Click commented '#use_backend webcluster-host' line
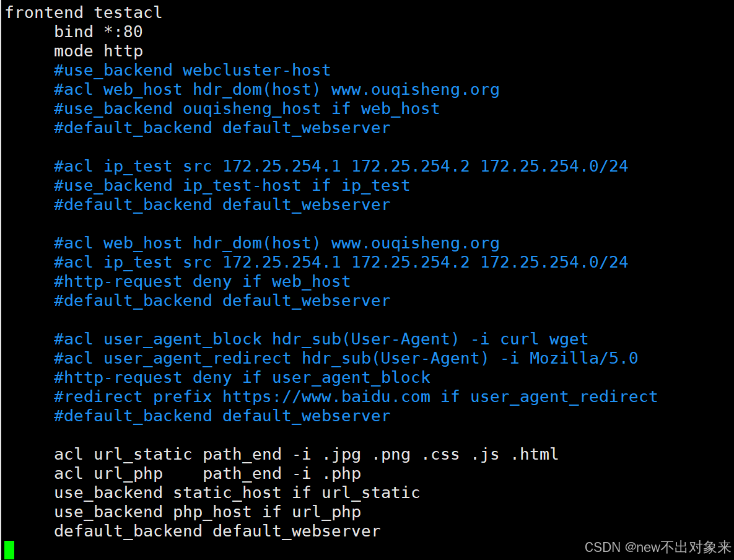This screenshot has width=734, height=560. pos(193,70)
